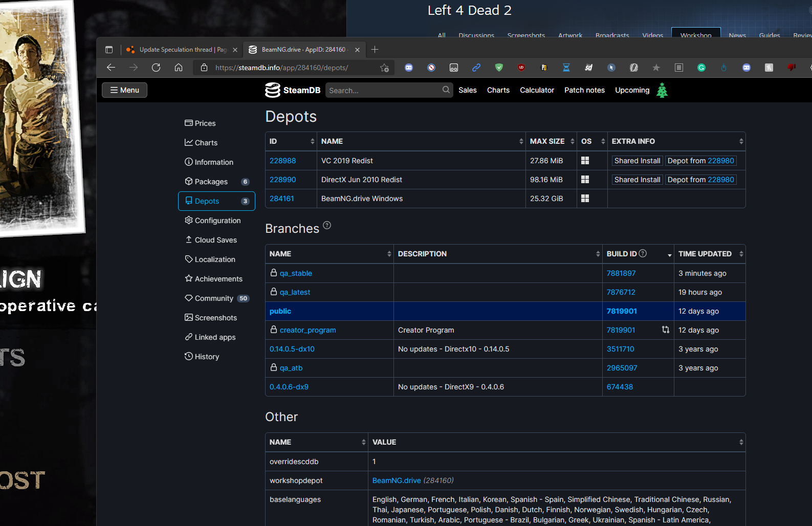
Task: Click the red thumbs-down extension icon
Action: 792,68
